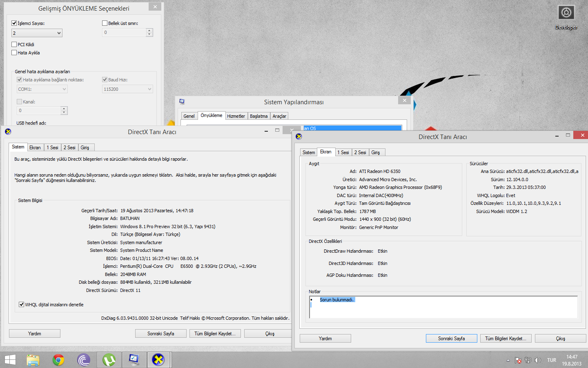Open the COM1: port dropdown
The image size is (588, 368).
(42, 89)
